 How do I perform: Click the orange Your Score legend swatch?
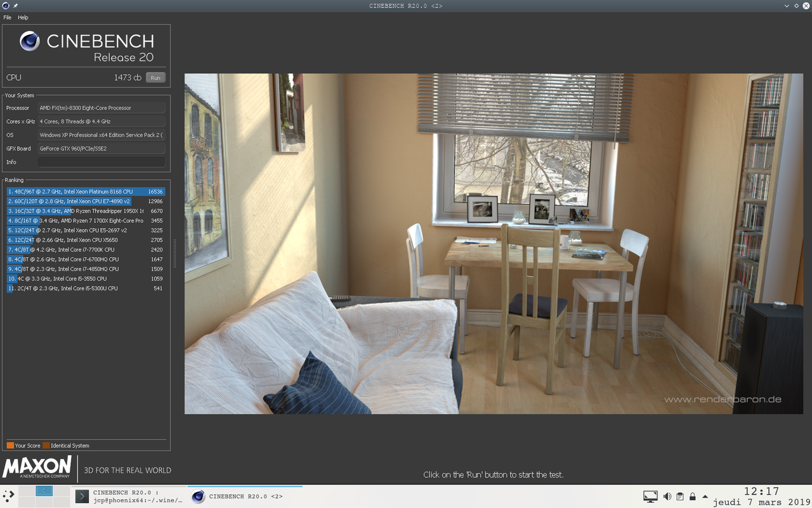[x=9, y=446]
